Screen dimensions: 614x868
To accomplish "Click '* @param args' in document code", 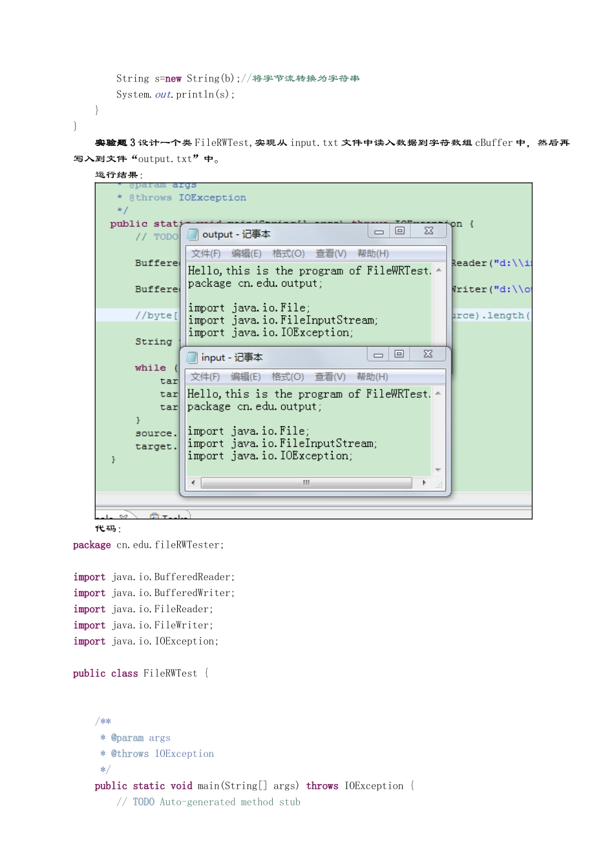I will click(x=135, y=738).
